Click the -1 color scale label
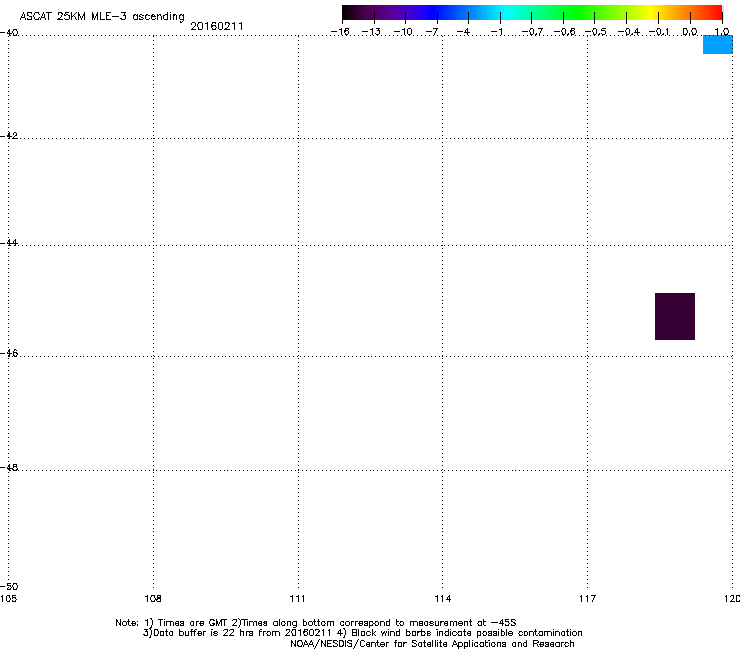 click(x=496, y=32)
